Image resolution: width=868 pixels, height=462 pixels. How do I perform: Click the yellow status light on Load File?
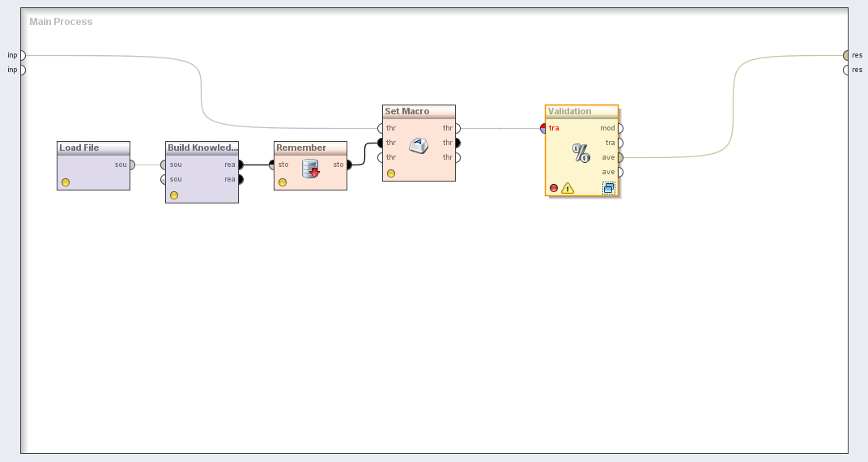pyautogui.click(x=66, y=182)
